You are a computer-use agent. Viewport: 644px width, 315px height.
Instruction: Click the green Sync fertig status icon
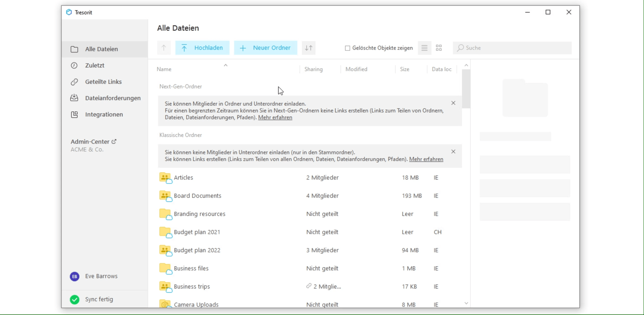coord(74,299)
